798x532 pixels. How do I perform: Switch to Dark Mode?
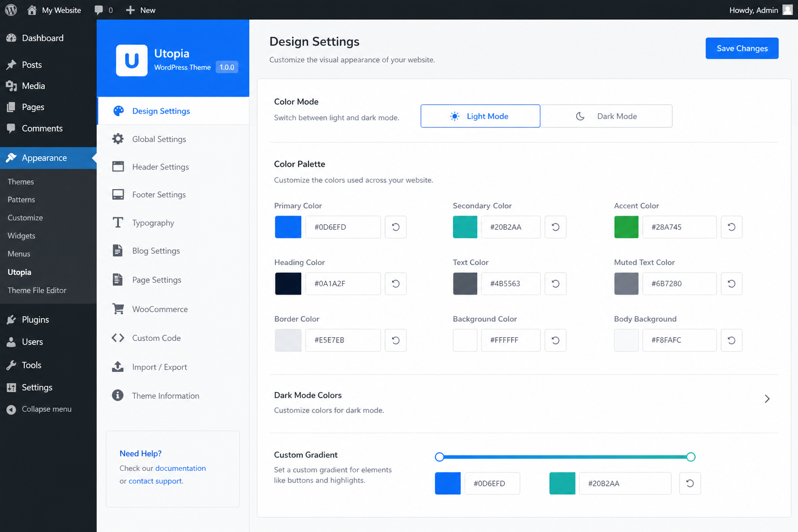[606, 116]
